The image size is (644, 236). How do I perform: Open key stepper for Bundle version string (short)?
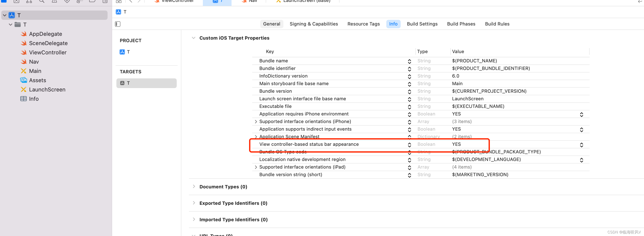[409, 175]
